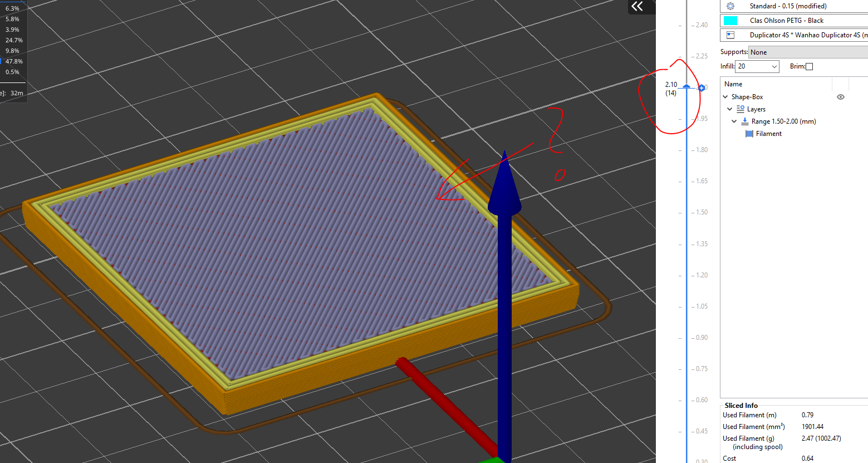Screen dimensions: 868x463
Task: Toggle visibility eye for Shape-Box
Action: (841, 97)
